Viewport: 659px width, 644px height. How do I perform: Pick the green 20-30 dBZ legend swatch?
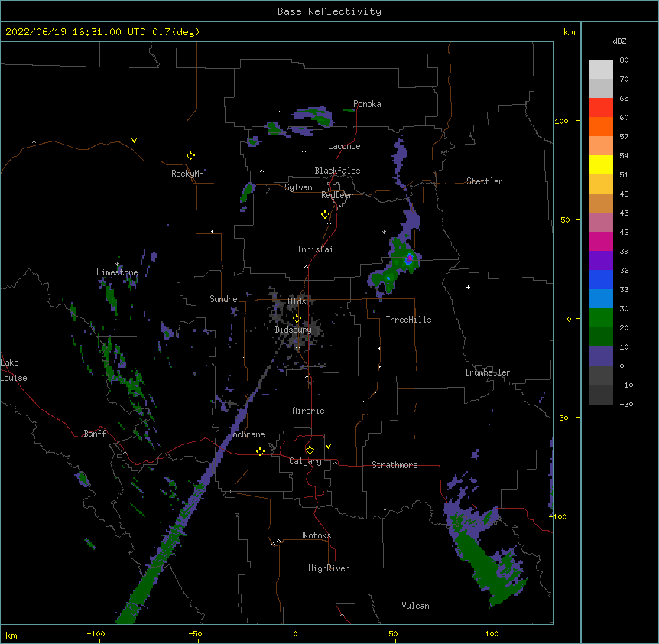click(601, 318)
